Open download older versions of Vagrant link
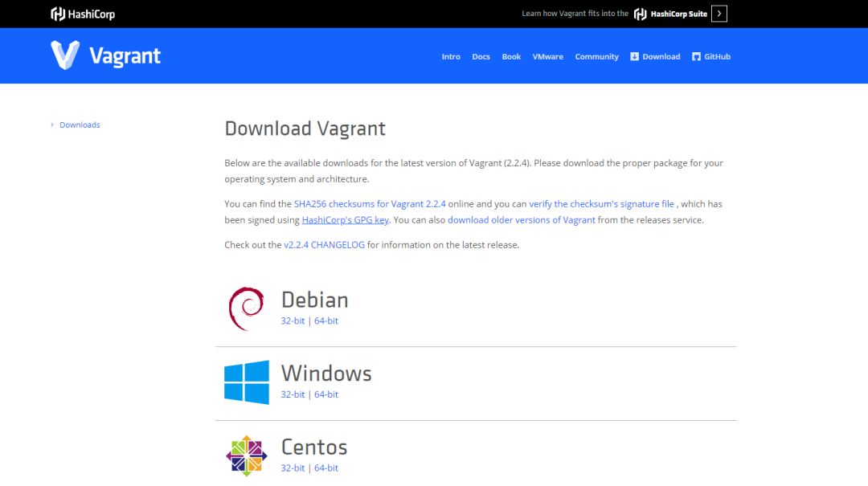 pyautogui.click(x=521, y=220)
